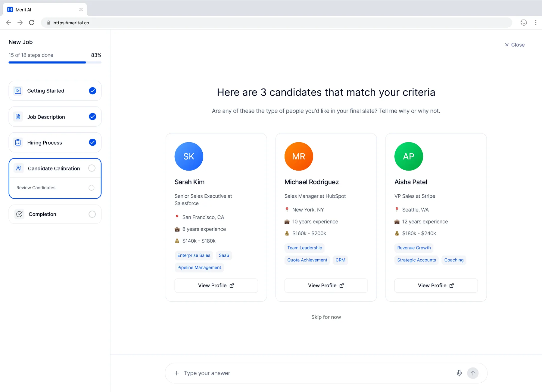Click the browser forward arrow

[20, 23]
